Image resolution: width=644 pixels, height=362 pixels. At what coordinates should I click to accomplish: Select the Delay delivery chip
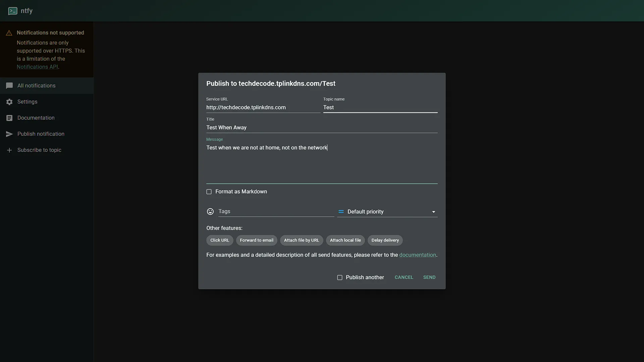click(x=385, y=240)
